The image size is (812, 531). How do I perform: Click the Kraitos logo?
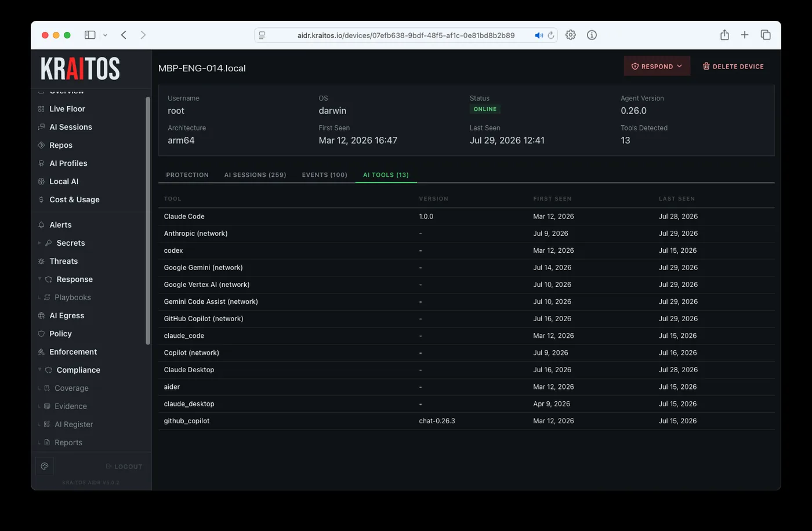pos(80,68)
